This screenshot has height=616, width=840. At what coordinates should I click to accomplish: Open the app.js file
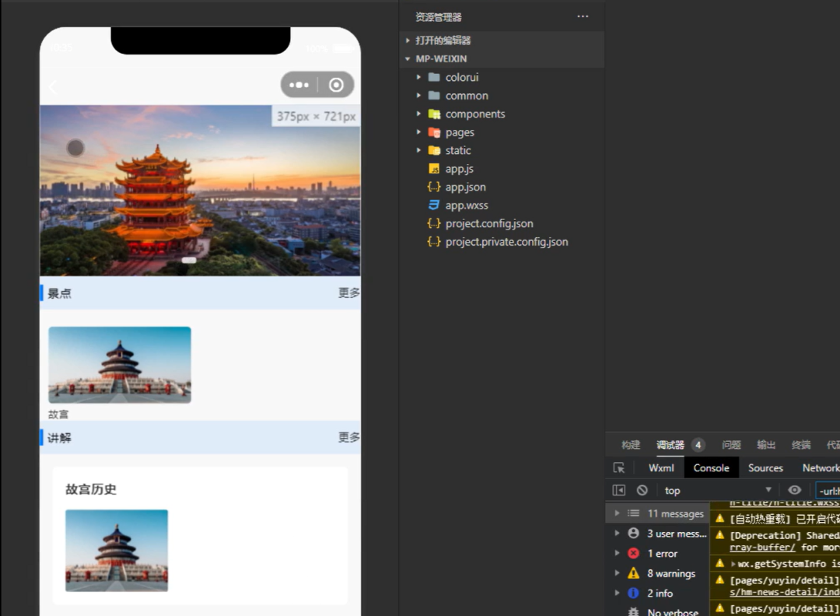459,169
